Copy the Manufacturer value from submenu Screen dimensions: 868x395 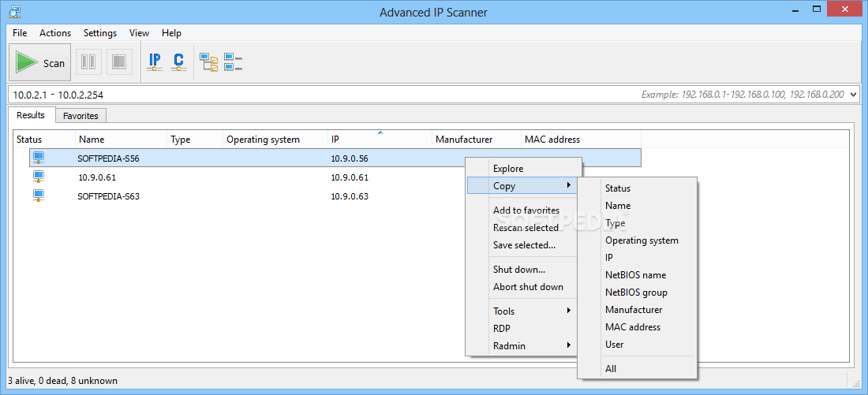point(637,309)
